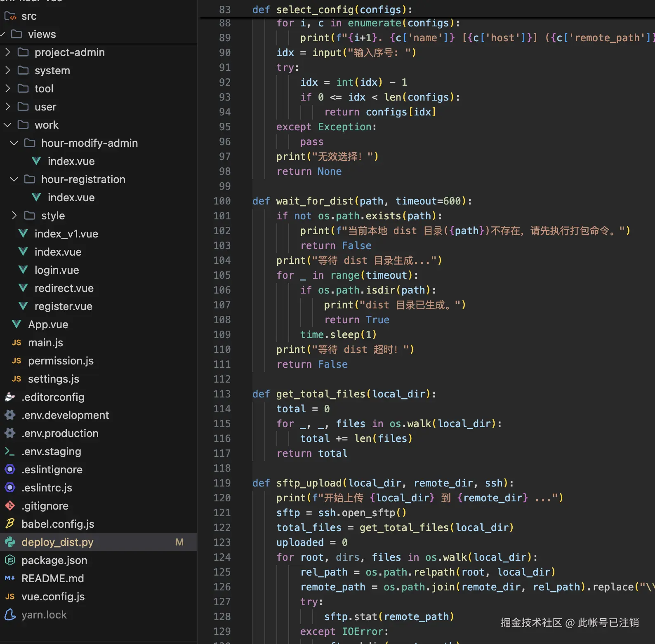Click the Node icon next to package.json

click(x=10, y=560)
